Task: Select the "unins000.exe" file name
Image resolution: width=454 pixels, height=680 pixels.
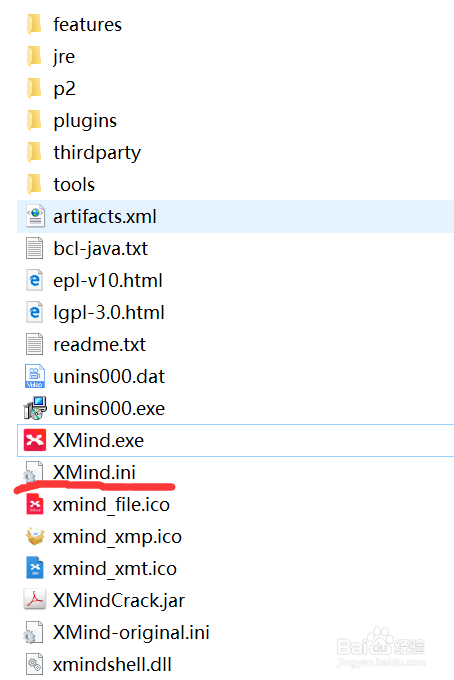Action: 109,409
